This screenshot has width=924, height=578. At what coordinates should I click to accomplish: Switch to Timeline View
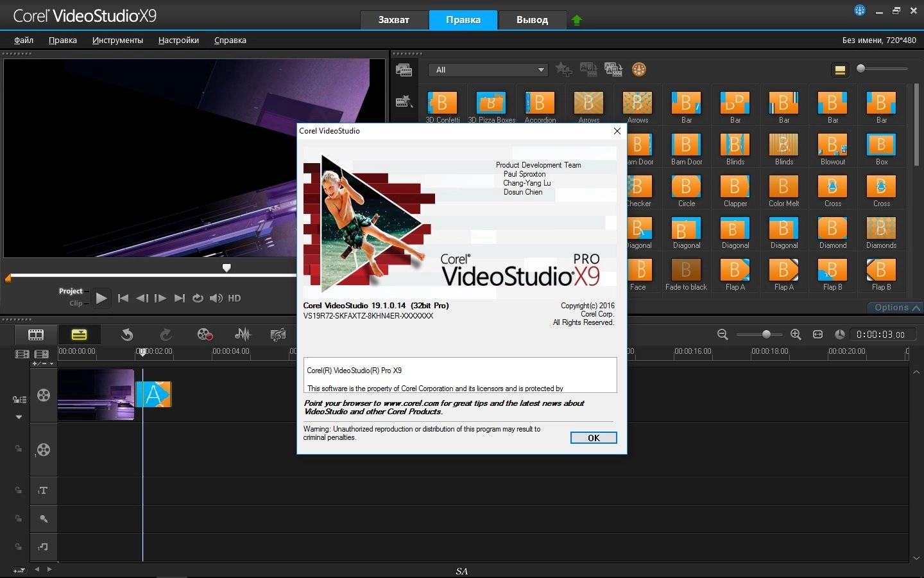(x=79, y=335)
